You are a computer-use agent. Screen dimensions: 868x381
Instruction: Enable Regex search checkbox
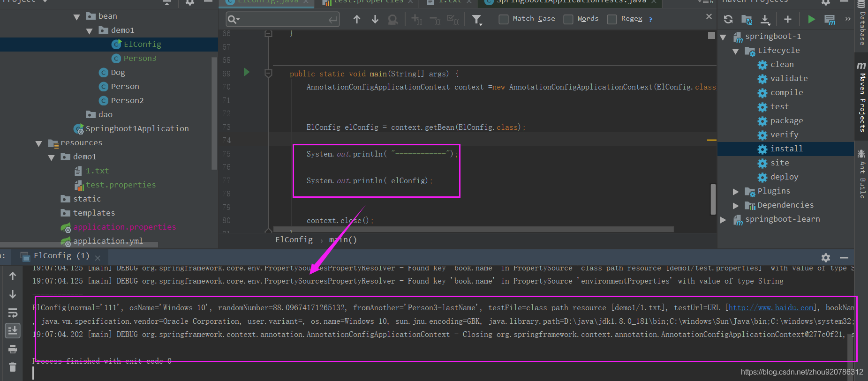coord(611,19)
